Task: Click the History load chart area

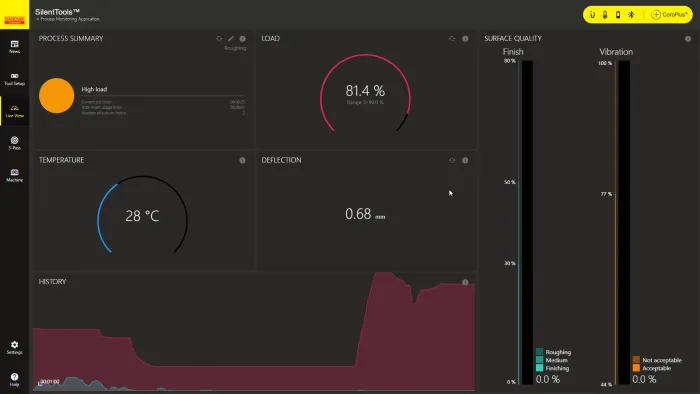Action: click(254, 331)
